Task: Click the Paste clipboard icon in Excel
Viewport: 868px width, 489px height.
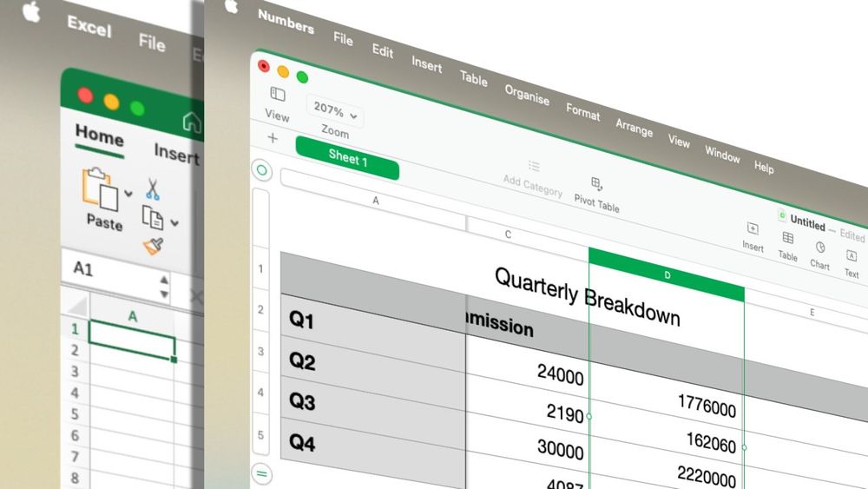Action: point(100,188)
